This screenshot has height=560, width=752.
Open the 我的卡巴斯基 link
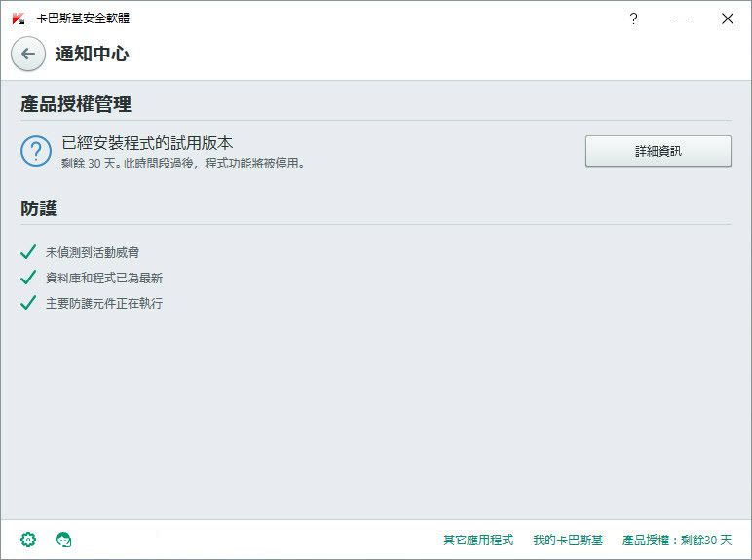[568, 540]
